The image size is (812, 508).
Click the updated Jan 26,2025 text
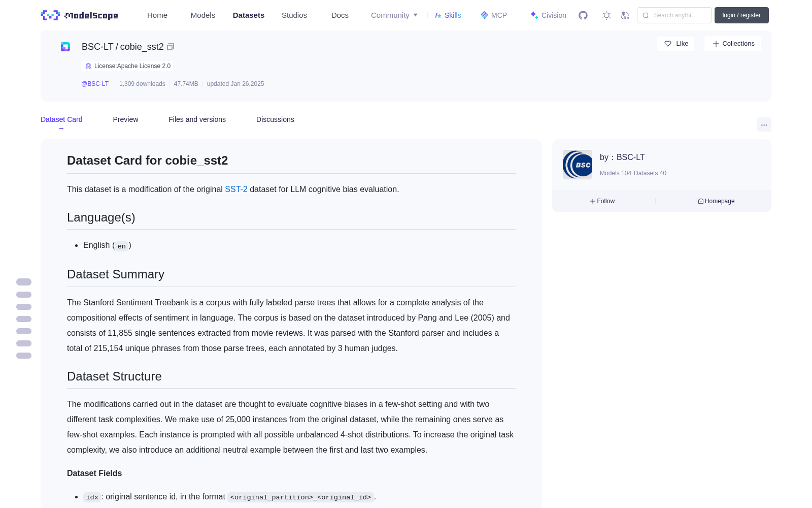click(235, 84)
